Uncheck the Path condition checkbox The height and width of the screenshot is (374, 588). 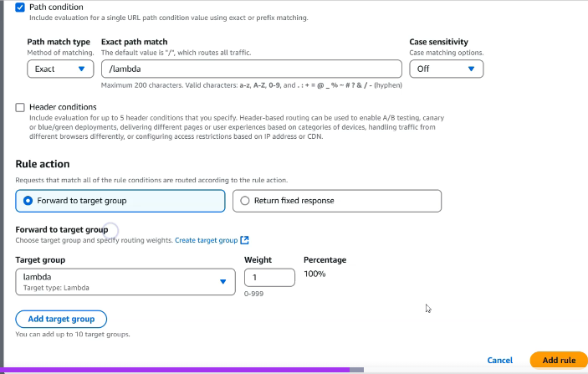click(21, 7)
